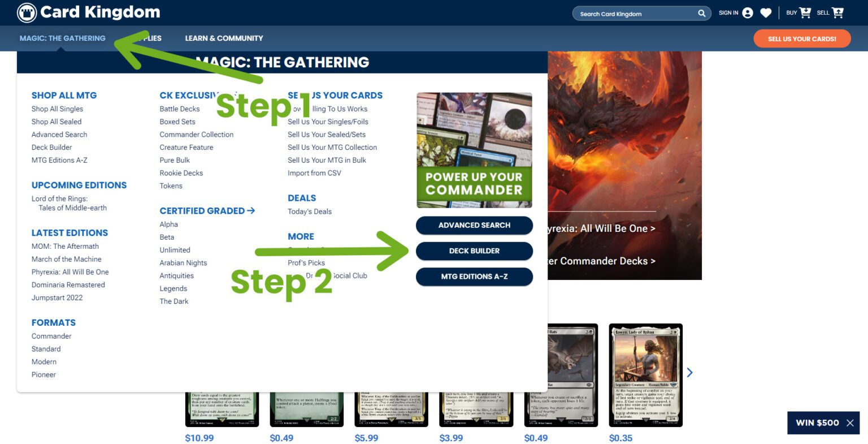868x444 pixels.
Task: Click the search magnifier icon
Action: tap(702, 14)
